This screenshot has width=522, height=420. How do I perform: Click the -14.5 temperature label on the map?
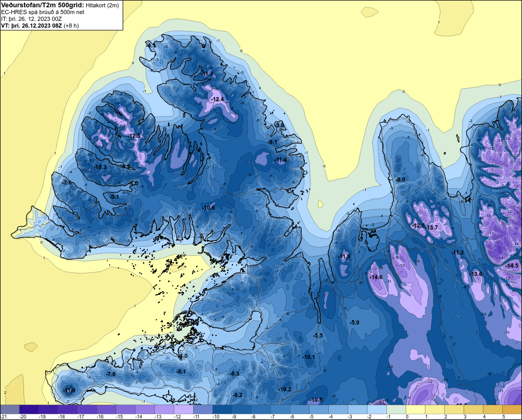click(x=512, y=266)
